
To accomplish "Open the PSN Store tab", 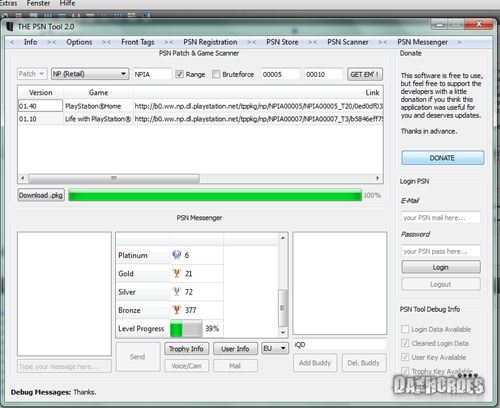I will (282, 42).
